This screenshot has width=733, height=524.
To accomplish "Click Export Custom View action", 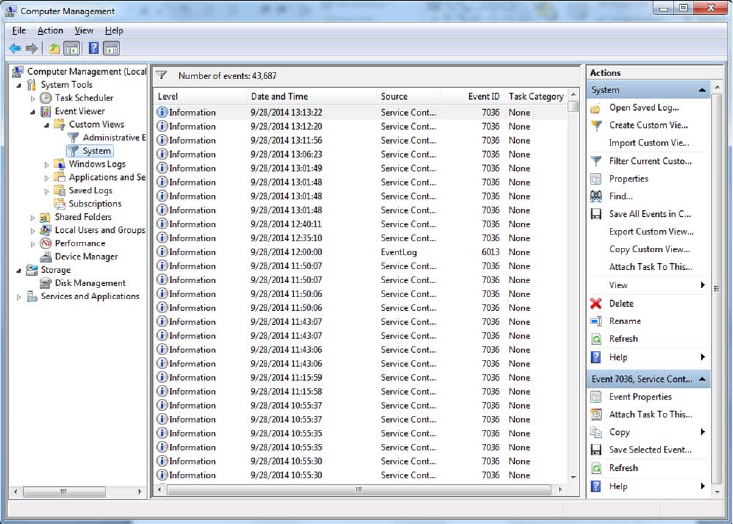I will tap(651, 232).
